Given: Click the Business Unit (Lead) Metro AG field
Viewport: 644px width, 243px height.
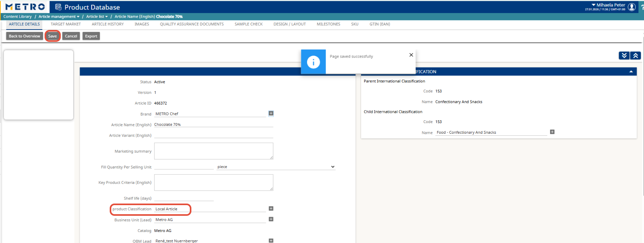Looking at the screenshot, I should click(210, 219).
